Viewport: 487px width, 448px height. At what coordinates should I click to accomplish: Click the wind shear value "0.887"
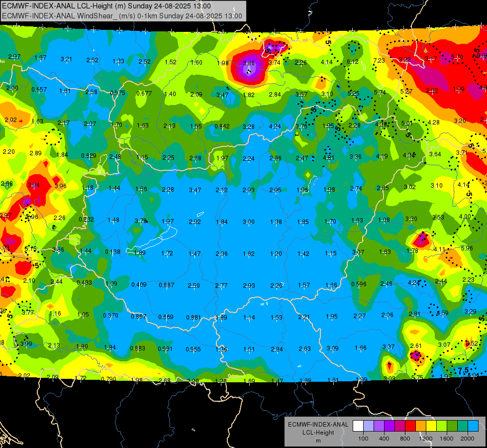(167, 285)
